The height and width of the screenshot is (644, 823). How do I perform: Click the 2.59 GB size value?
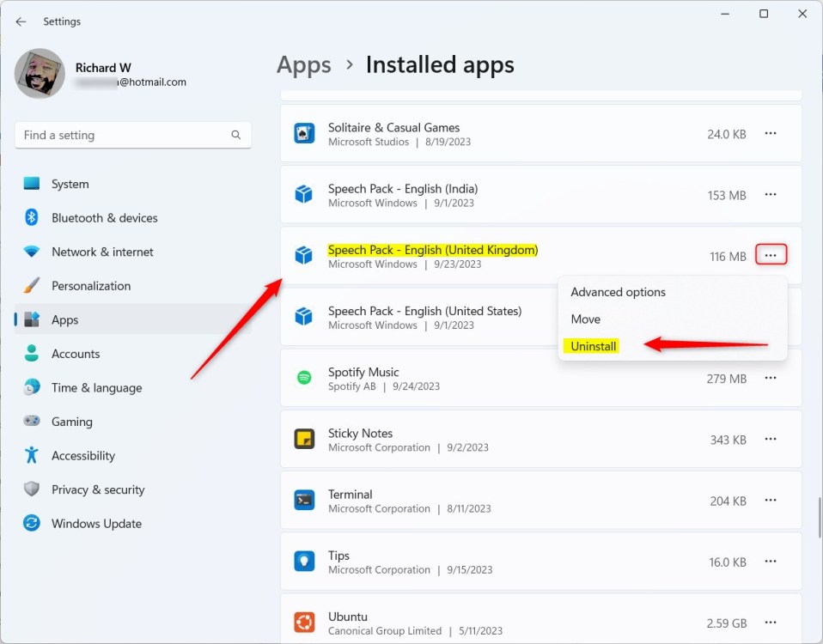pos(727,623)
